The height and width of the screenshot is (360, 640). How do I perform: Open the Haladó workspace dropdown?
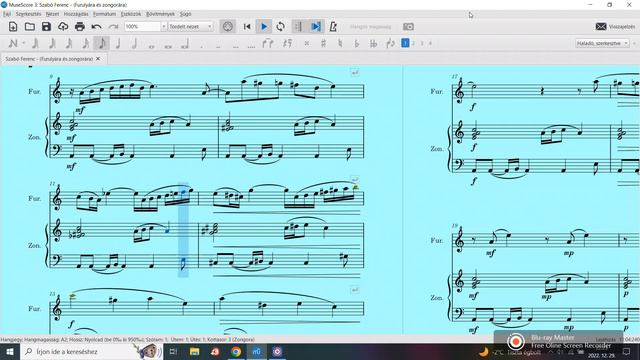coord(602,43)
